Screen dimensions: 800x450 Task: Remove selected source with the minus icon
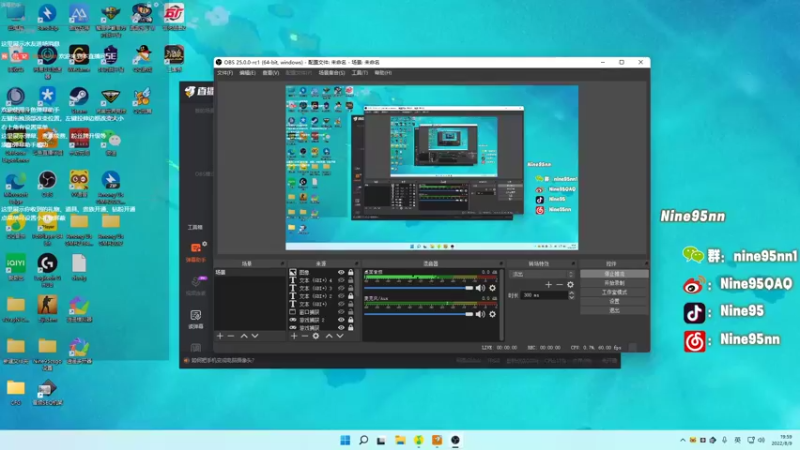[305, 336]
